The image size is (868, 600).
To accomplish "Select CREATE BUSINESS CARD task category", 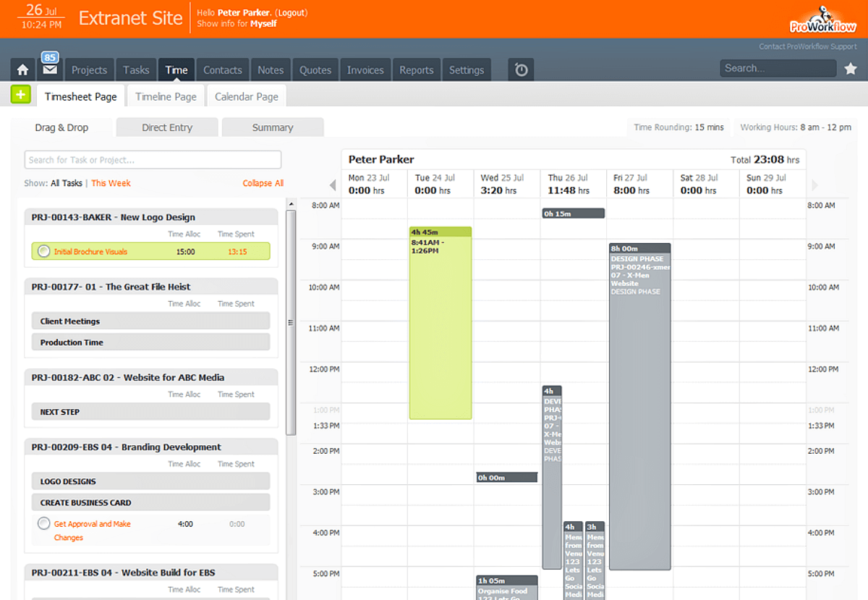I will point(150,502).
